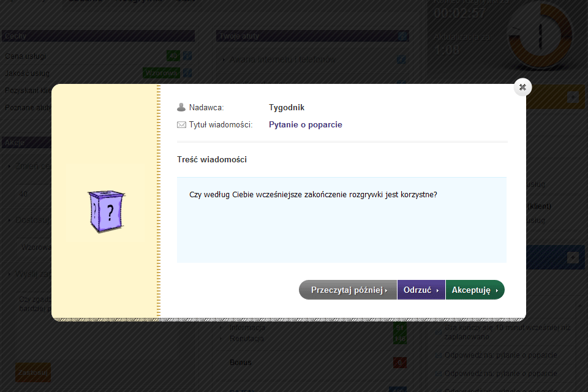
Task: Click the question text about wcześniejsze zakończenie rozgrywki
Action: click(313, 195)
